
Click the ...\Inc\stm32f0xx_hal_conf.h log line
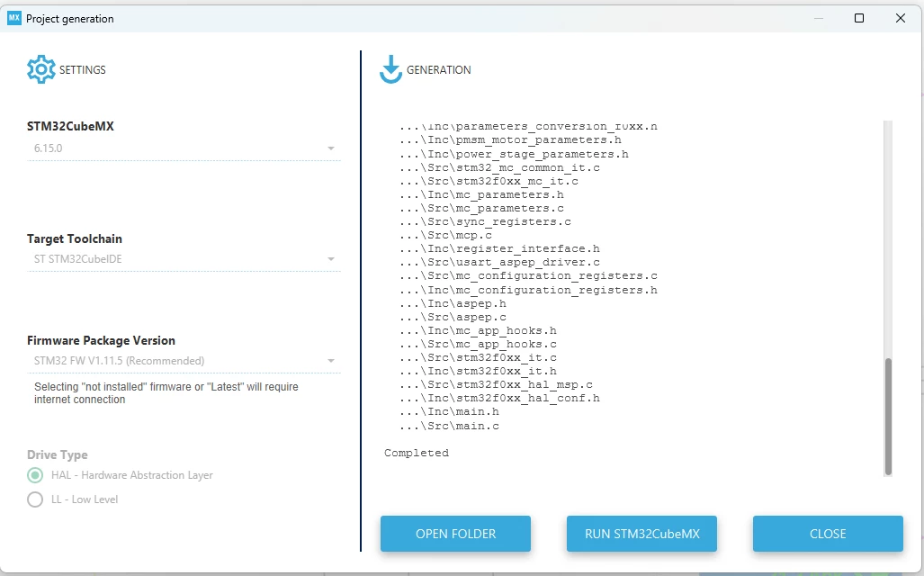499,398
